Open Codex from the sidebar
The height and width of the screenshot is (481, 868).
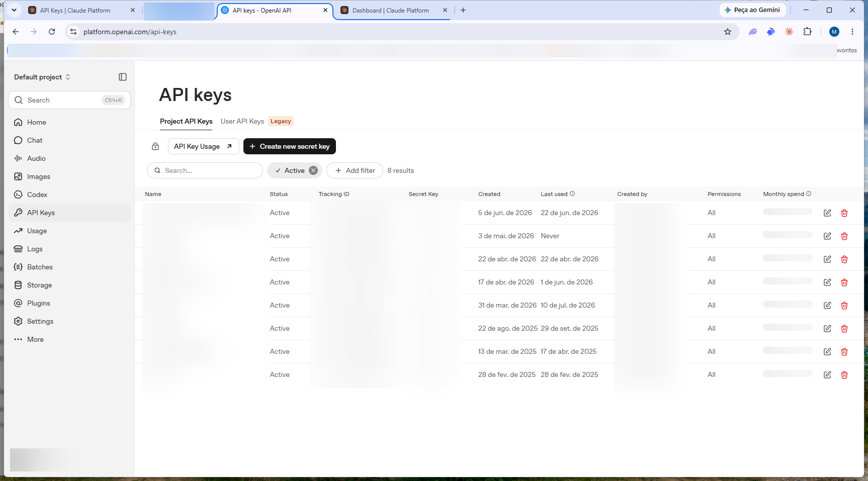(x=69, y=195)
